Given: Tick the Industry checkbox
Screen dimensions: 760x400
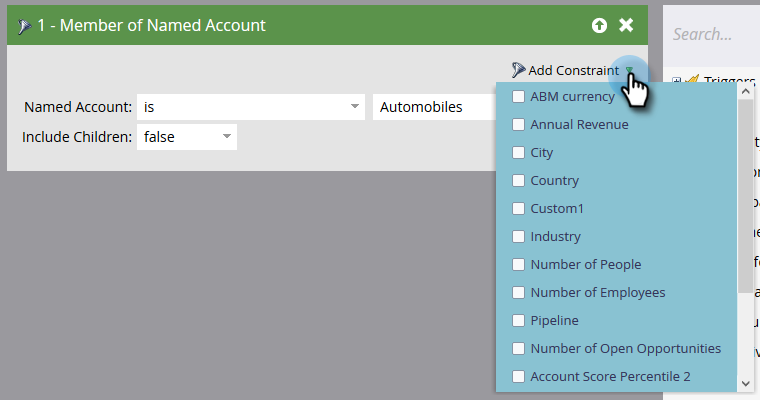Looking at the screenshot, I should [x=518, y=237].
